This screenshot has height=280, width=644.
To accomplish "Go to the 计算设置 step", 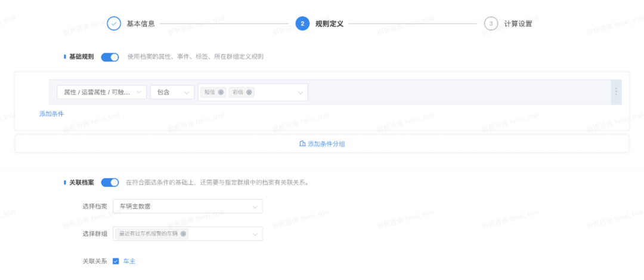I will click(518, 23).
